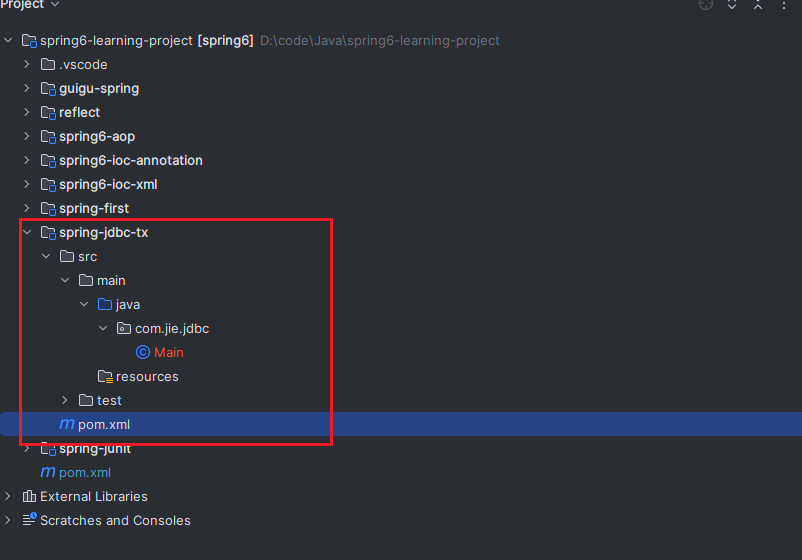Image resolution: width=802 pixels, height=560 pixels.
Task: Click the Expand All toolbar icon
Action: pyautogui.click(x=732, y=5)
